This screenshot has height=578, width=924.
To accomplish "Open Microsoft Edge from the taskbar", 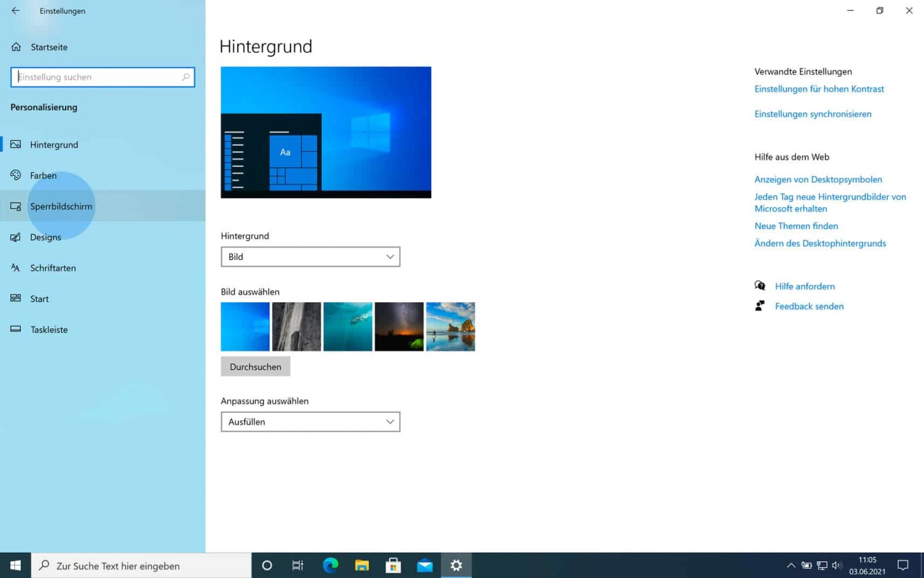I will [x=330, y=565].
